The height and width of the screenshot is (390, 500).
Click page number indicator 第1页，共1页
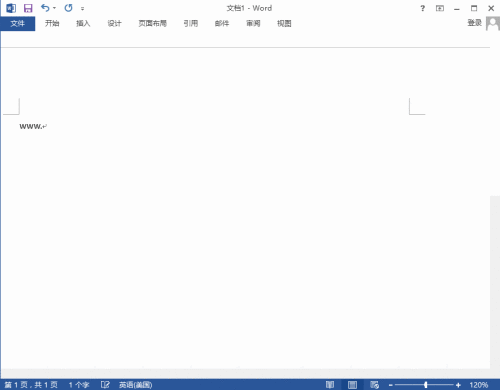[31, 385]
